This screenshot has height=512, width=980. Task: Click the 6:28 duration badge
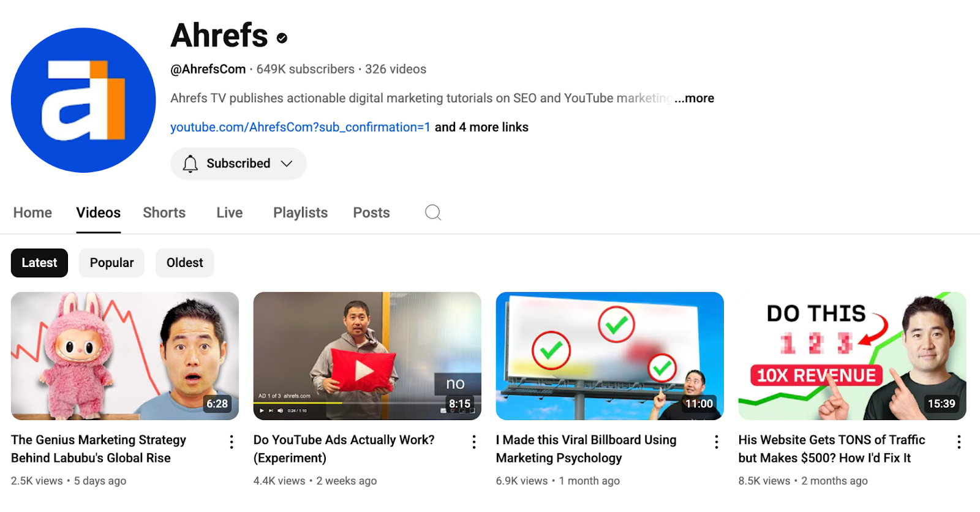point(217,404)
